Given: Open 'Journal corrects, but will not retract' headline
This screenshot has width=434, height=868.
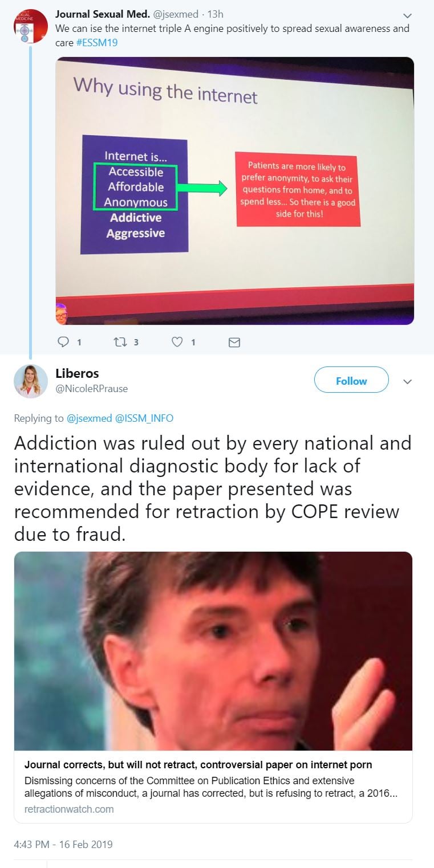Looking at the screenshot, I should (x=198, y=765).
